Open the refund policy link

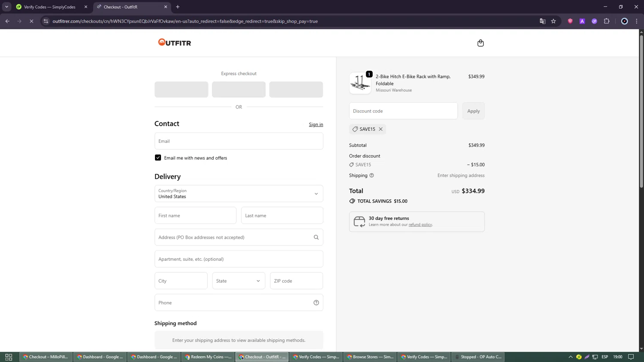[x=420, y=225]
